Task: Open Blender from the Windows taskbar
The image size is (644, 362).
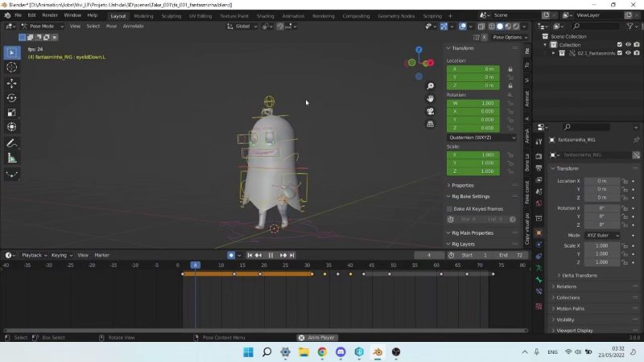Action: (x=377, y=352)
